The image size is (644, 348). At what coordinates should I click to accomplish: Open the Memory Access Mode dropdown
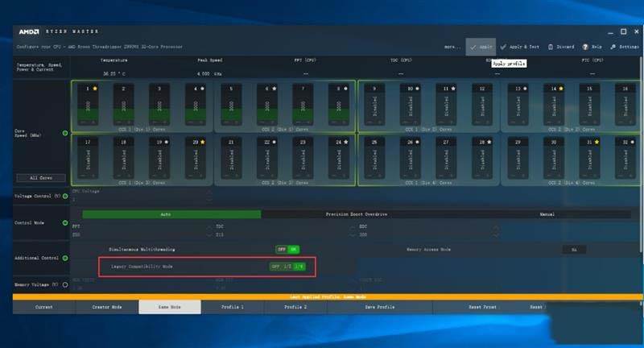pos(574,250)
